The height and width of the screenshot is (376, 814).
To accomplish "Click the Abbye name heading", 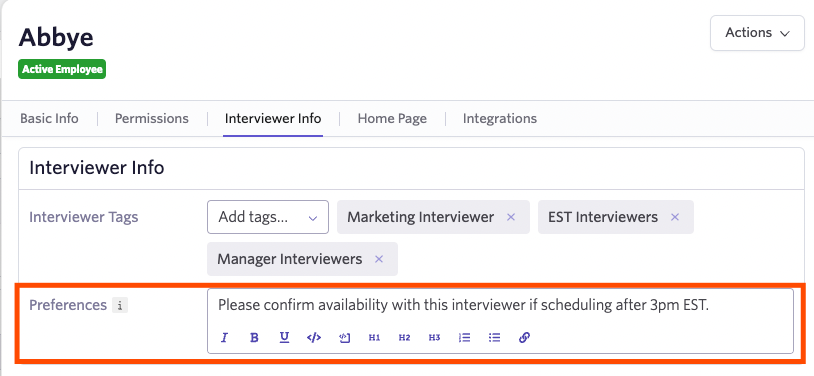I will 56,37.
